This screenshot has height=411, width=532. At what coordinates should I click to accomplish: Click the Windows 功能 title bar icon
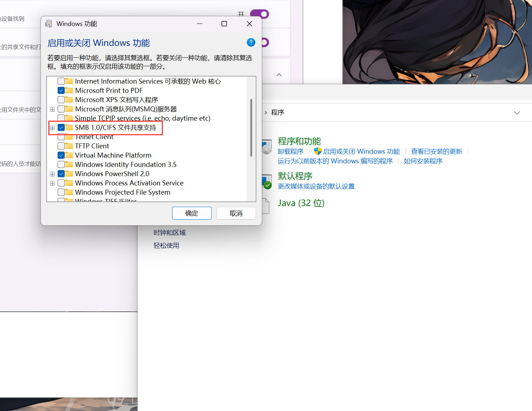coord(49,24)
